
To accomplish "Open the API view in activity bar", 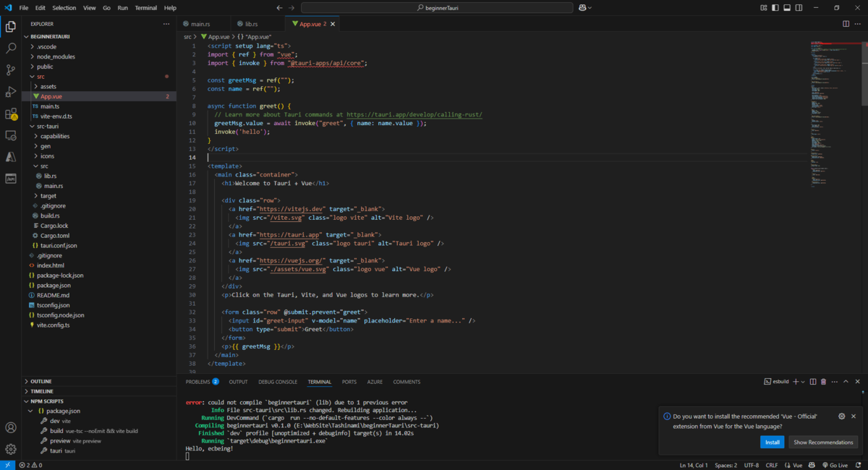I will click(x=11, y=178).
